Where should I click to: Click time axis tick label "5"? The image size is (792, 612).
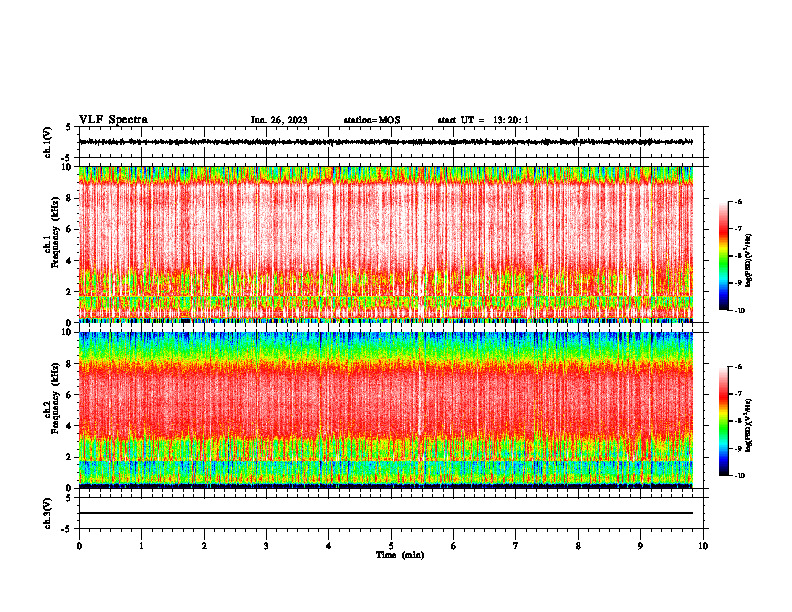coord(391,546)
